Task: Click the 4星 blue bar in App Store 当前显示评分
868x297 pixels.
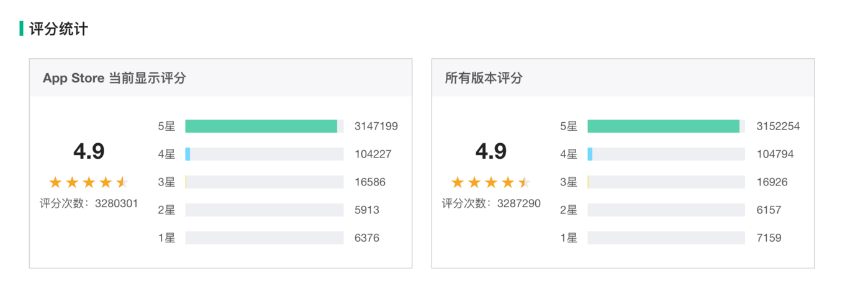Action: pyautogui.click(x=188, y=154)
